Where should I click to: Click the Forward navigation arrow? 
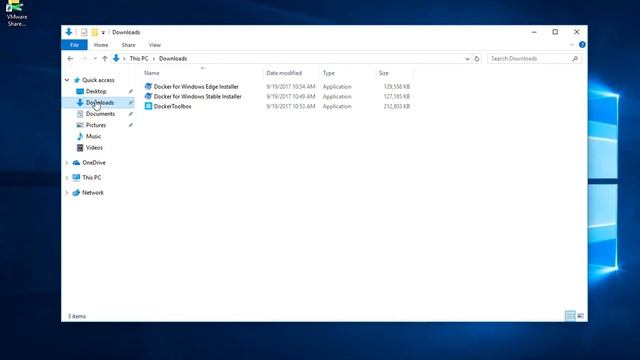pos(84,59)
